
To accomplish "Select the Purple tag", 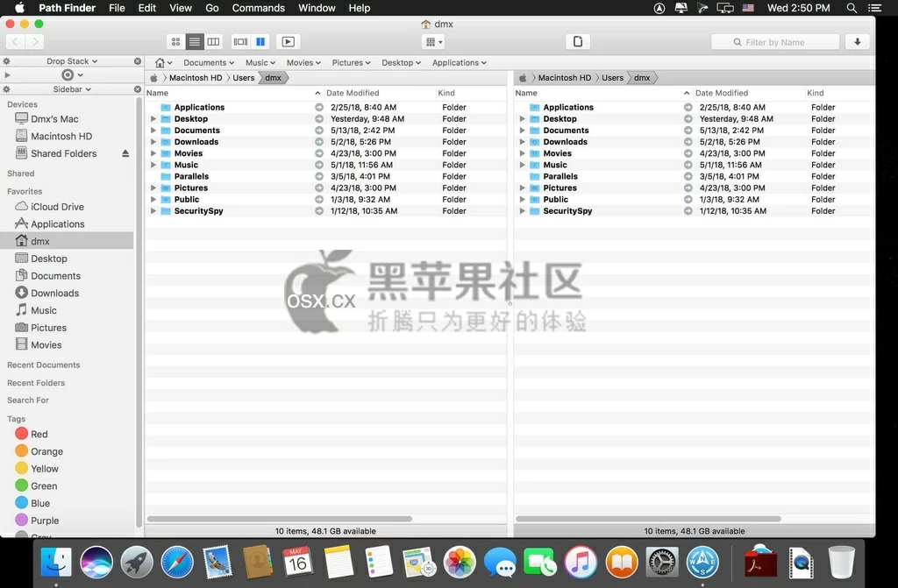I will tap(45, 521).
